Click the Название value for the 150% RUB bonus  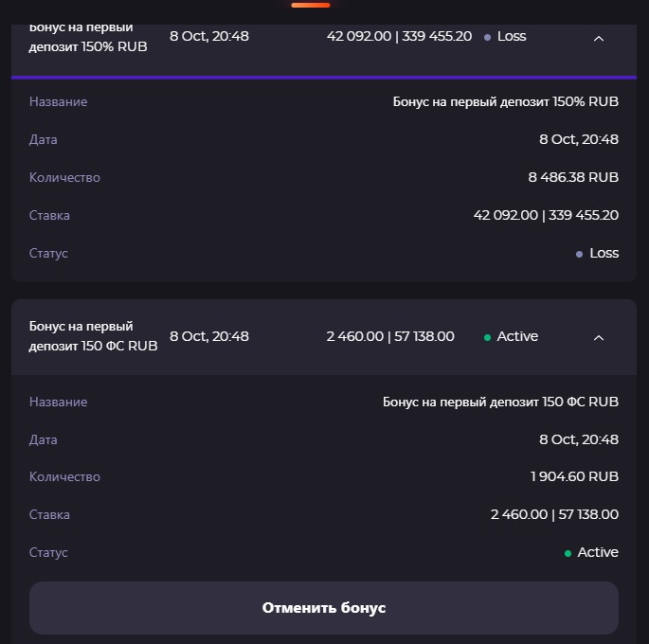click(x=505, y=101)
